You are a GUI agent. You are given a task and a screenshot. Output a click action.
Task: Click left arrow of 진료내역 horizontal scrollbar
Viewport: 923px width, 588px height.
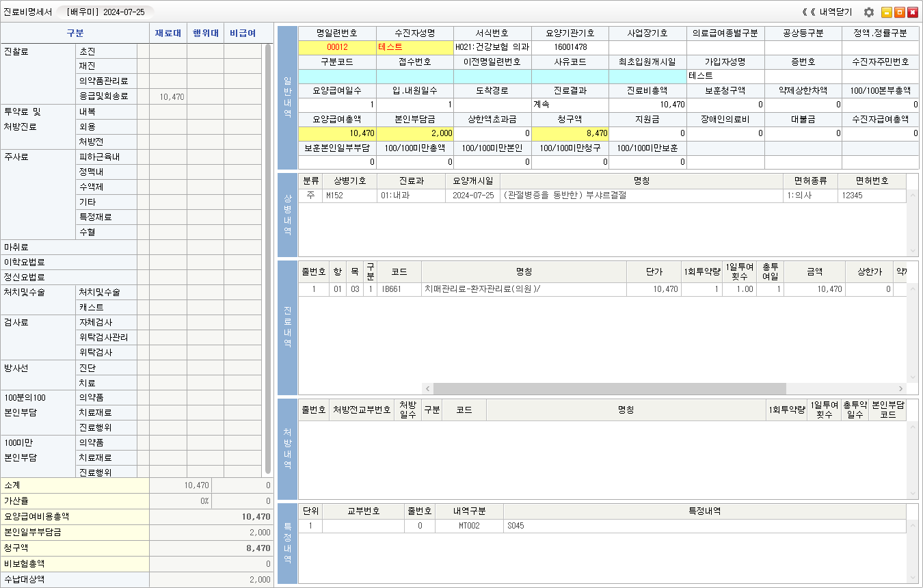click(427, 388)
